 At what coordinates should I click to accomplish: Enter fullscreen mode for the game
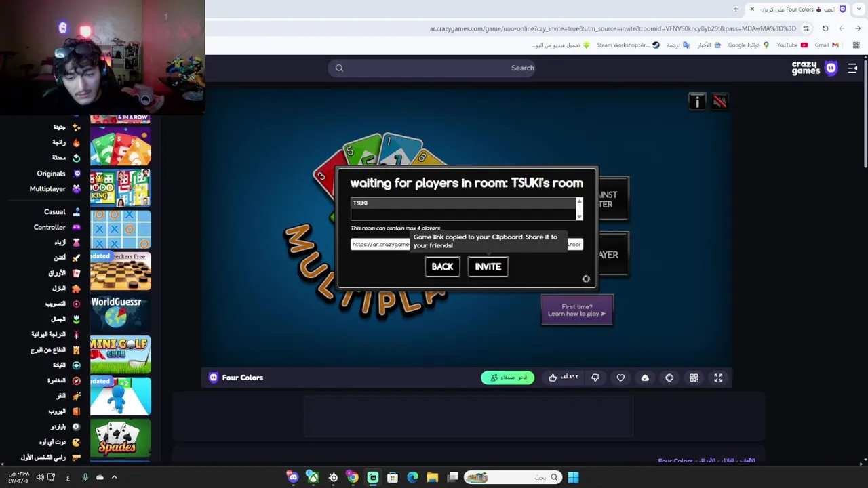718,378
